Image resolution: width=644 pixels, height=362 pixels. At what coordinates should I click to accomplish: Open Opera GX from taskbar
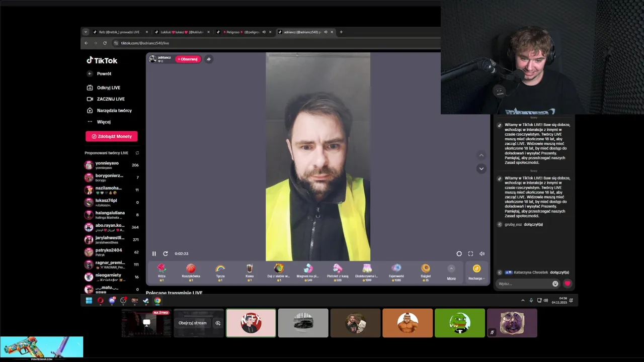[x=100, y=301]
